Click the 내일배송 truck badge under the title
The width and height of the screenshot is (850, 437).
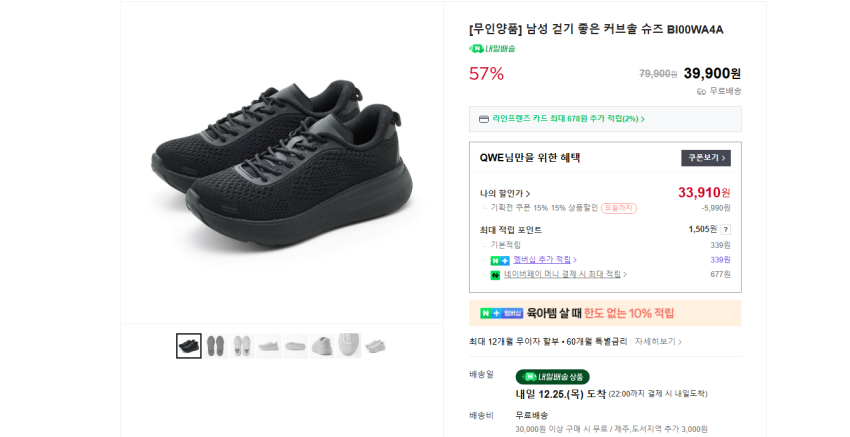(492, 48)
